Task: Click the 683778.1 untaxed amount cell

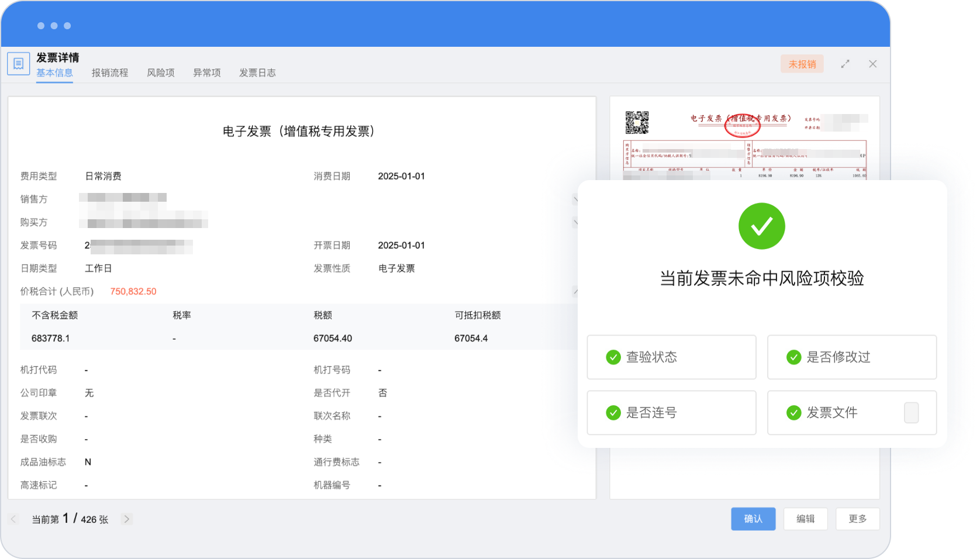Action: [50, 339]
